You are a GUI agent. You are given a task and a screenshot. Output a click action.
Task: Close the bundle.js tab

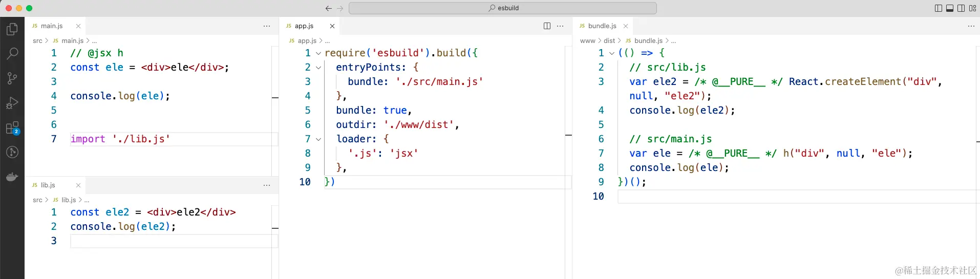(626, 26)
